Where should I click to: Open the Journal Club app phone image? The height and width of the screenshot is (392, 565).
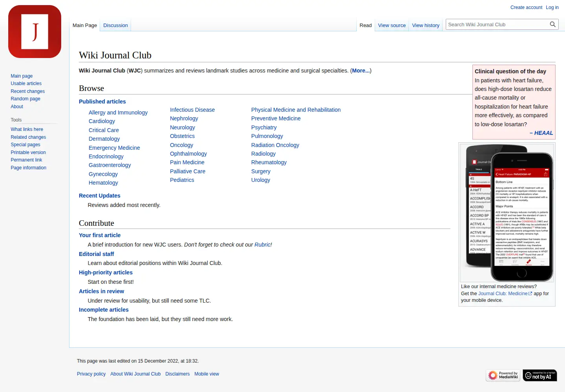[507, 212]
